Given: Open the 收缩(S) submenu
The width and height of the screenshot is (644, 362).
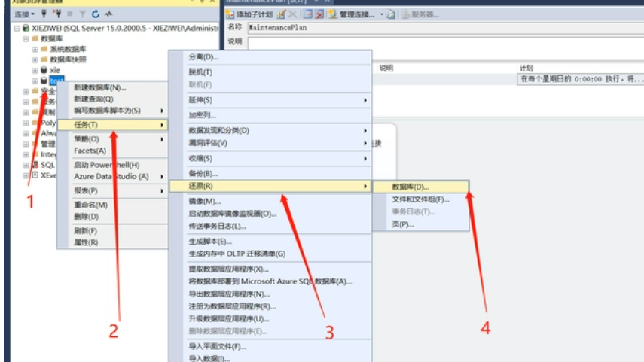Looking at the screenshot, I should pyautogui.click(x=271, y=159).
